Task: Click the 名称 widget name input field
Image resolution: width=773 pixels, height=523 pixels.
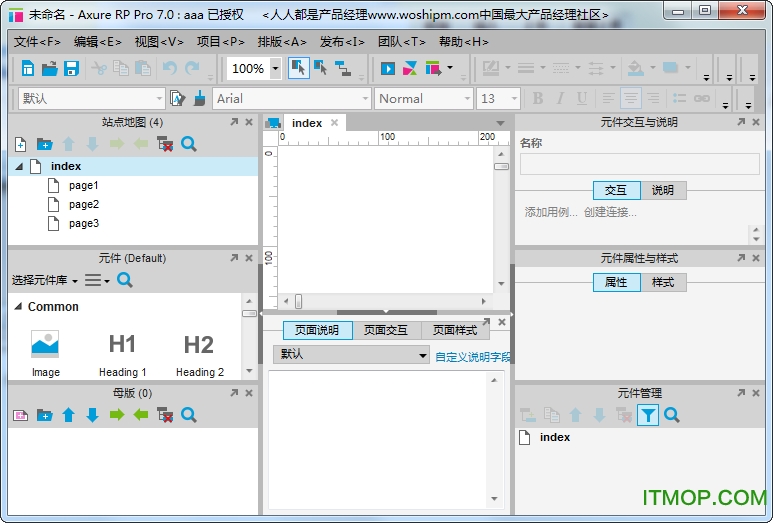Action: 639,164
